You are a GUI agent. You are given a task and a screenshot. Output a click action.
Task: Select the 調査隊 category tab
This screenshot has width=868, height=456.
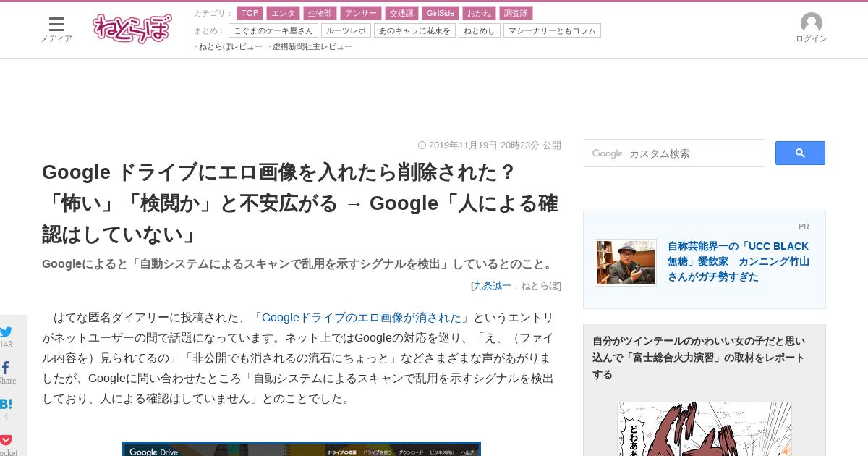tap(516, 13)
